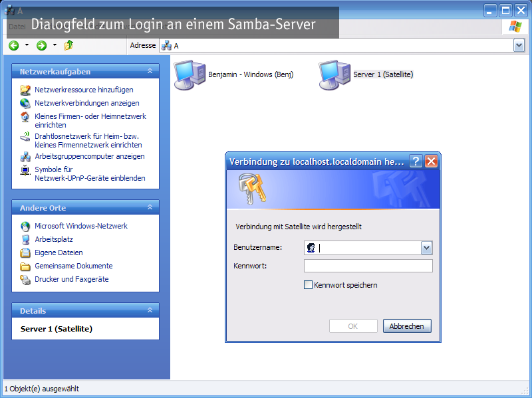The width and height of the screenshot is (532, 398).
Task: Click the Netzwerkverbindungen anzeigen globe icon
Action: [25, 103]
